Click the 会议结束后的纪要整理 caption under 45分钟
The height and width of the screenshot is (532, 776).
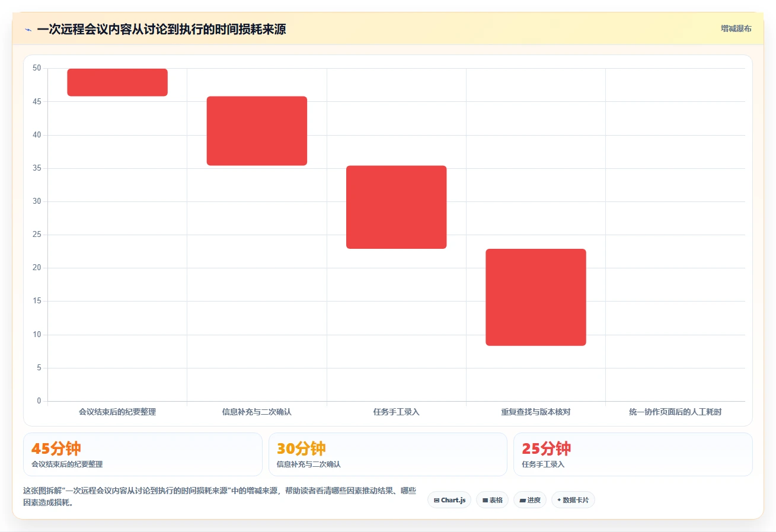[67, 464]
